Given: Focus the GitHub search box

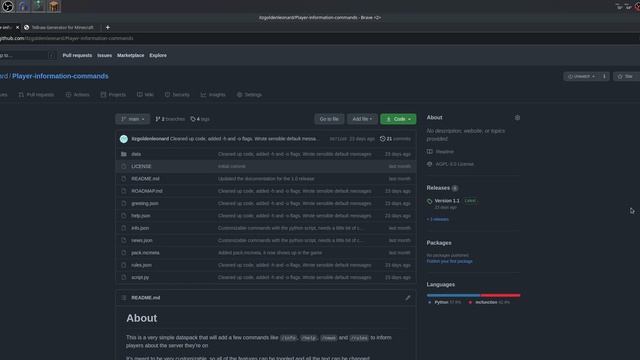Looking at the screenshot, I should 27,56.
